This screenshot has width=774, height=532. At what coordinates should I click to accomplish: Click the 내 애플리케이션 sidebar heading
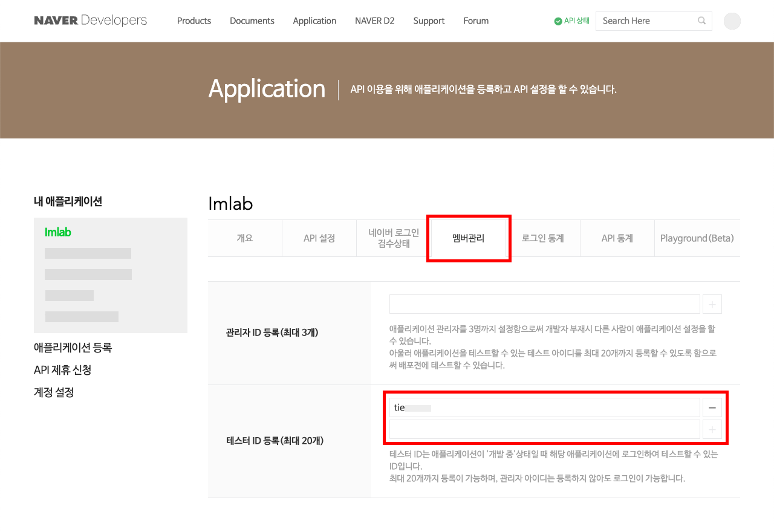pos(68,201)
